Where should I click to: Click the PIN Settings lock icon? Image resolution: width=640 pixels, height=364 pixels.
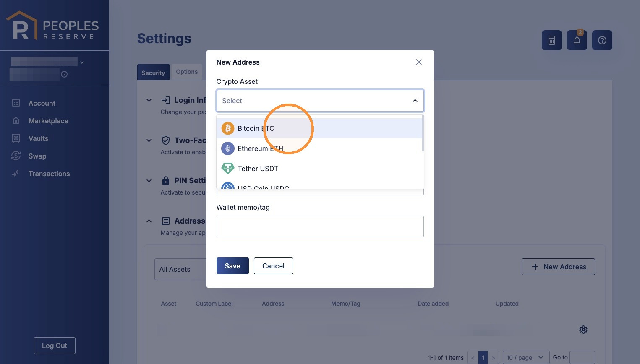(166, 180)
